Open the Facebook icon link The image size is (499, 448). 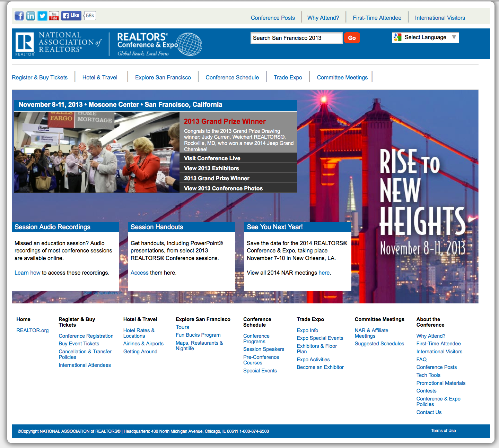click(x=19, y=16)
